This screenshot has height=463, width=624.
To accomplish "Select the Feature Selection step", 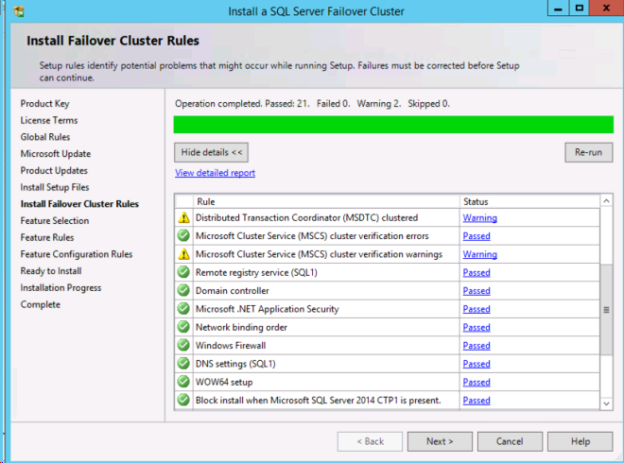I will tap(55, 221).
